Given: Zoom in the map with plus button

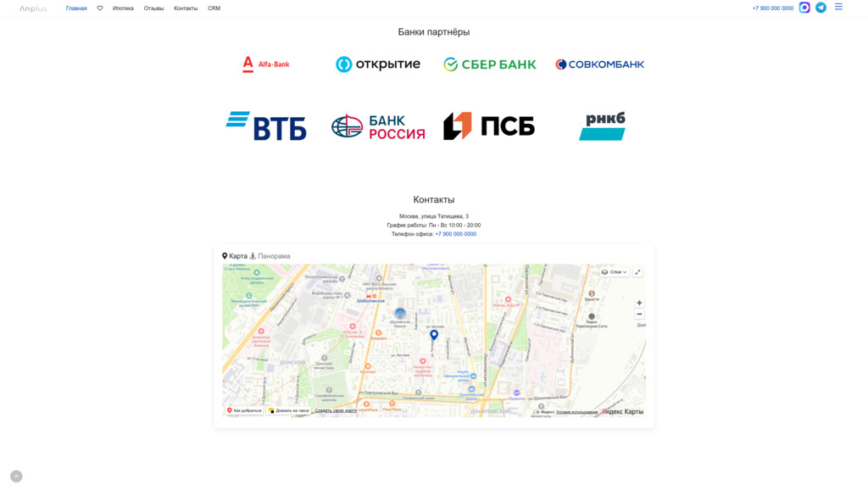Looking at the screenshot, I should [639, 303].
